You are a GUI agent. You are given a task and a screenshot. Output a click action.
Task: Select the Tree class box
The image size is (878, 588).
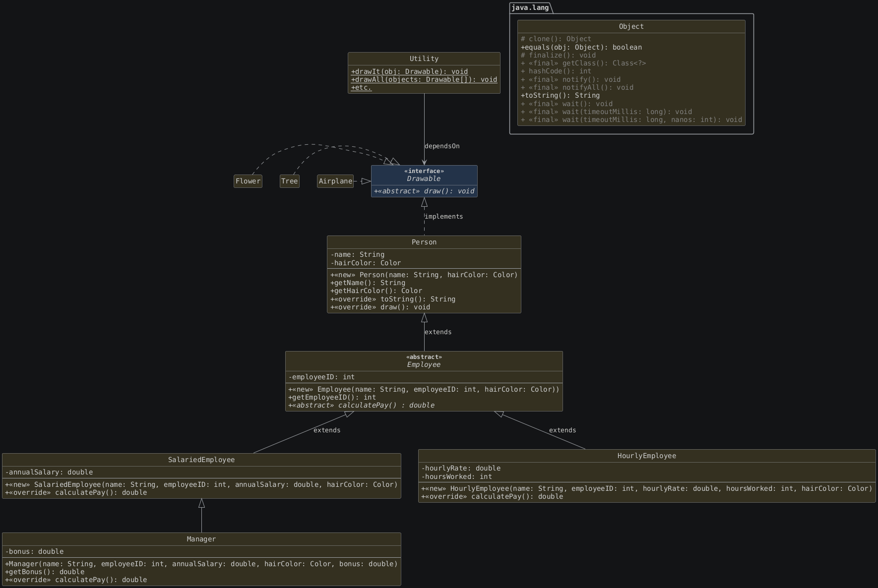(290, 181)
